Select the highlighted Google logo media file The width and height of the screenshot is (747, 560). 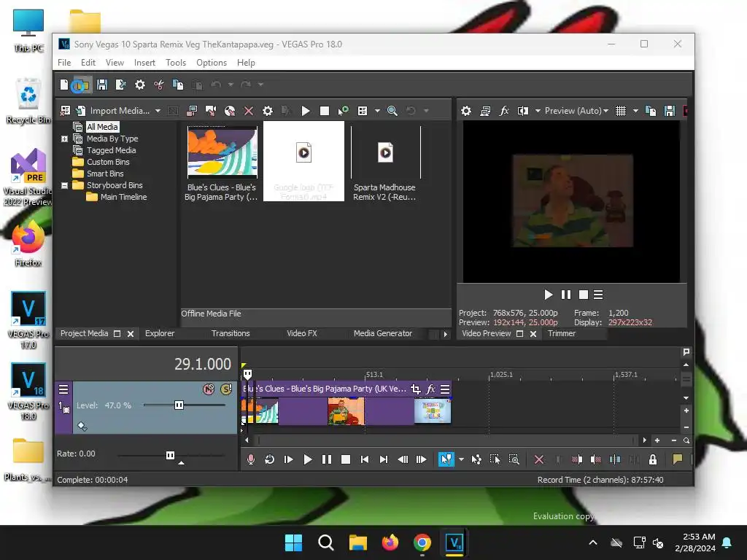point(303,161)
